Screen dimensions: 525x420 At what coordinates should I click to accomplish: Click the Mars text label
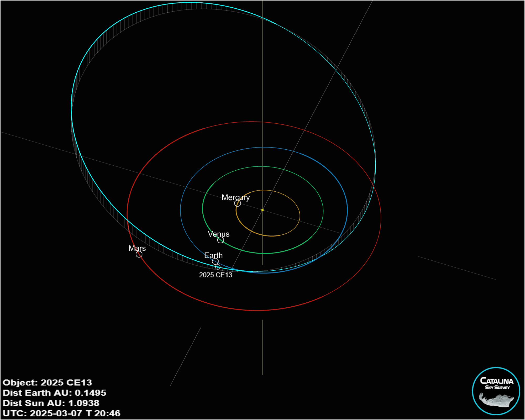point(137,248)
